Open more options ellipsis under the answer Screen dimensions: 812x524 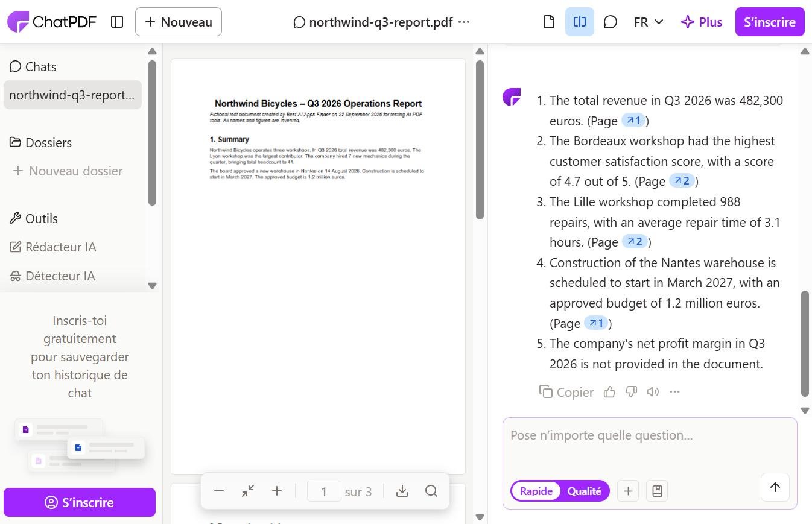674,392
